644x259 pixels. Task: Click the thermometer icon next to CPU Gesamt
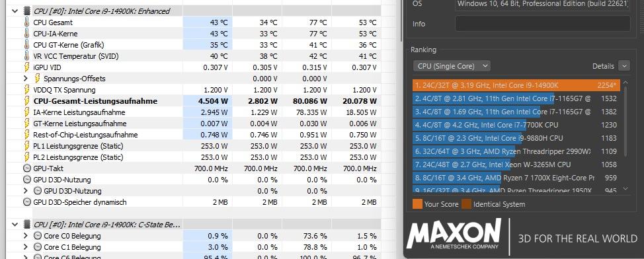pyautogui.click(x=27, y=22)
